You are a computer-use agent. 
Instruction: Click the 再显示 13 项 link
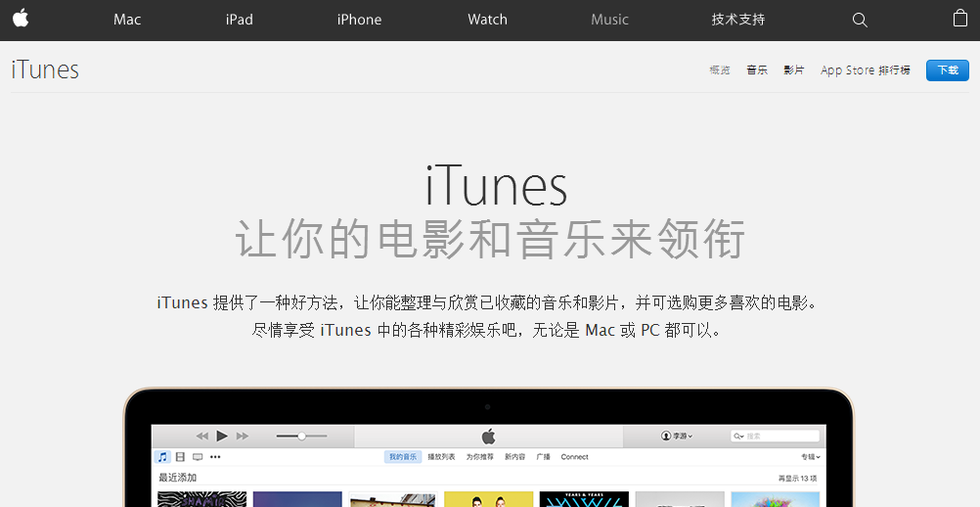pyautogui.click(x=797, y=479)
